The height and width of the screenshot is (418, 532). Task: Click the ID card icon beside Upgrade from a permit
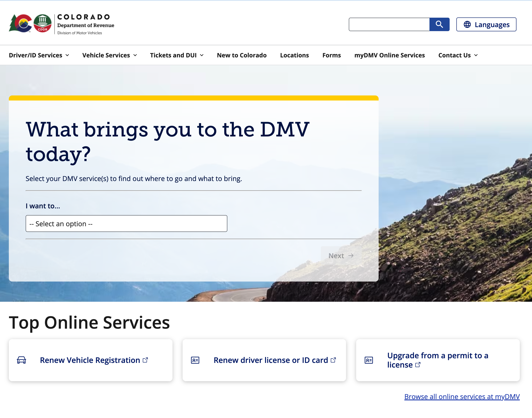click(x=369, y=360)
